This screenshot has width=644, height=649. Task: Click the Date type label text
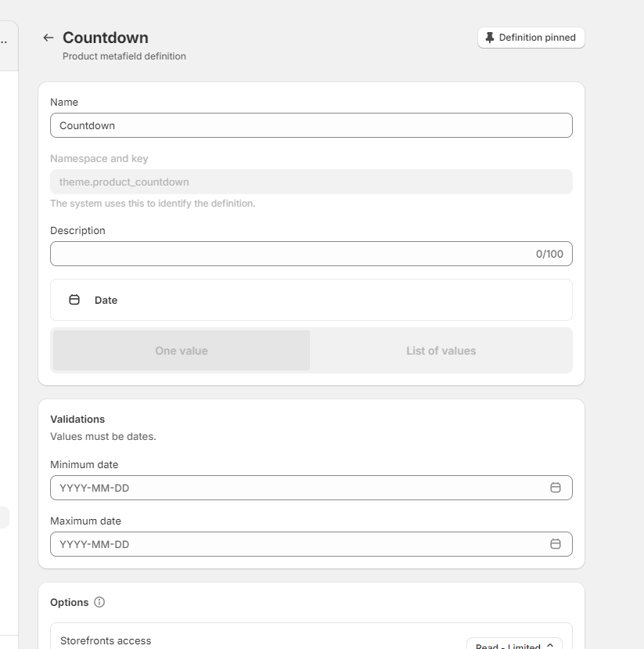coord(106,300)
